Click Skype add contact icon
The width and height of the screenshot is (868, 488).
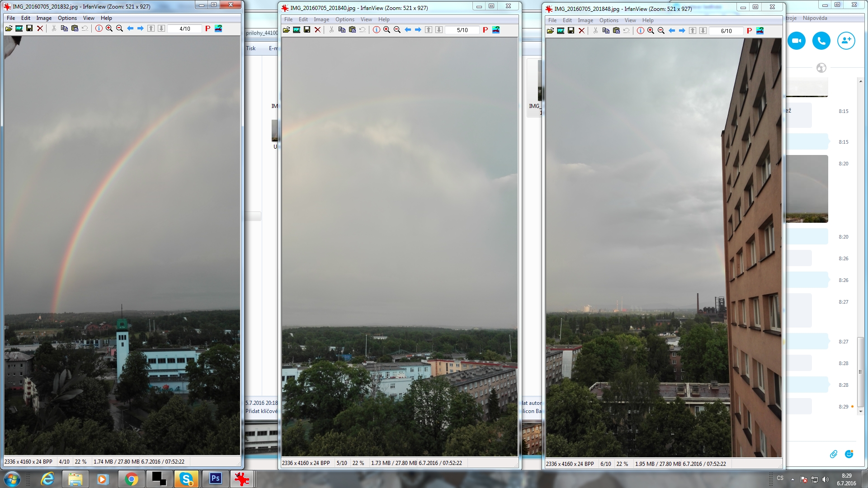tap(846, 41)
